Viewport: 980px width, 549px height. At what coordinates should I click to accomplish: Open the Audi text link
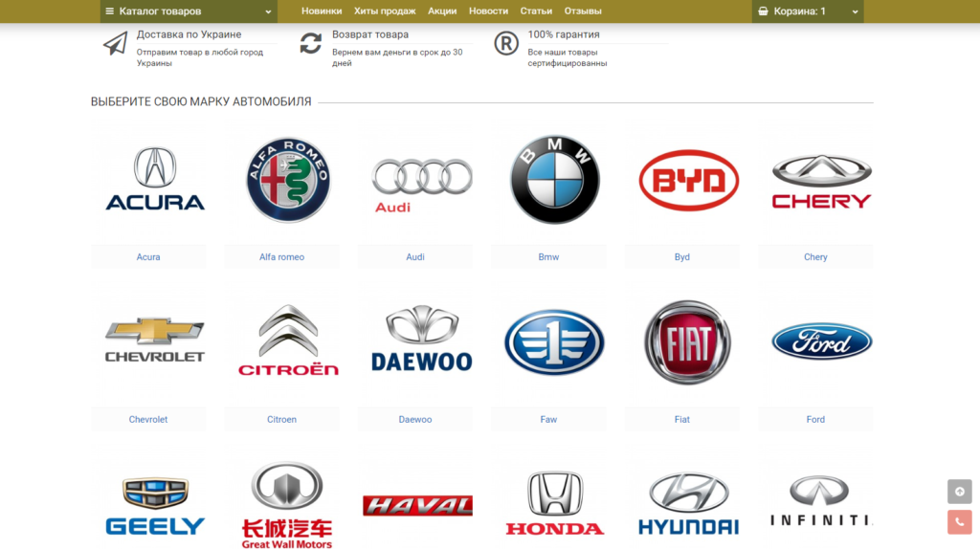415,256
